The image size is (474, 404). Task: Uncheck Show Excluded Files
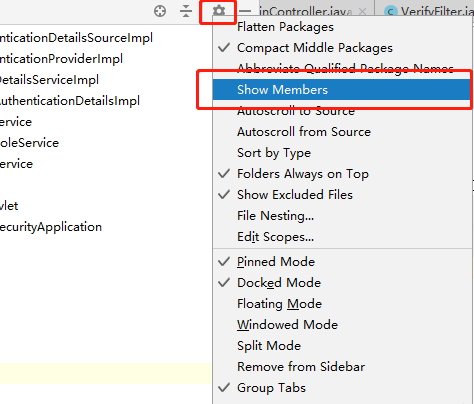[x=295, y=195]
